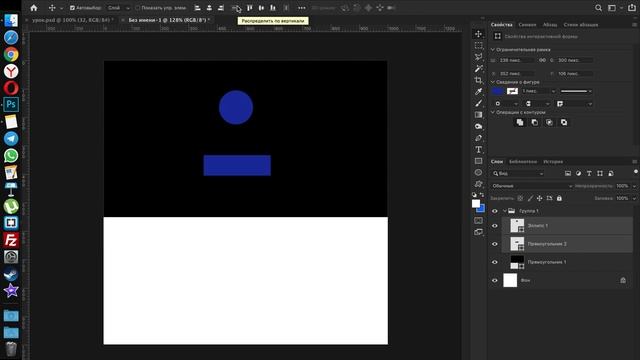
Task: Select the Rectangular Marquee tool
Action: point(478,45)
